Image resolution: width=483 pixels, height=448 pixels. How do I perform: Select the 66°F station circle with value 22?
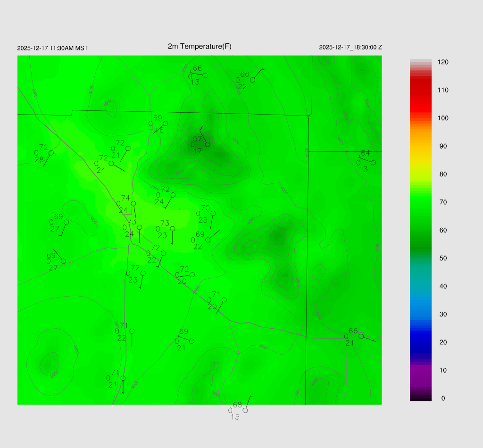[252, 80]
